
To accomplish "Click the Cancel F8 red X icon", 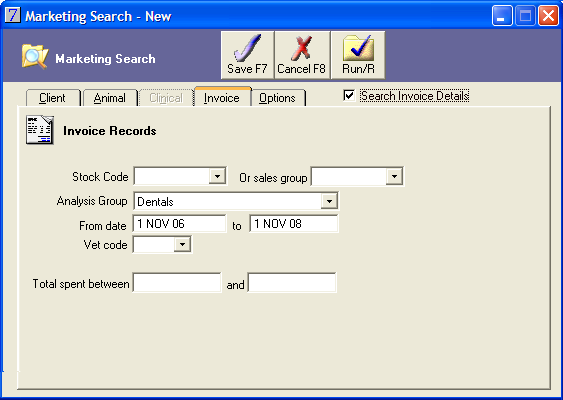I will coord(302,48).
